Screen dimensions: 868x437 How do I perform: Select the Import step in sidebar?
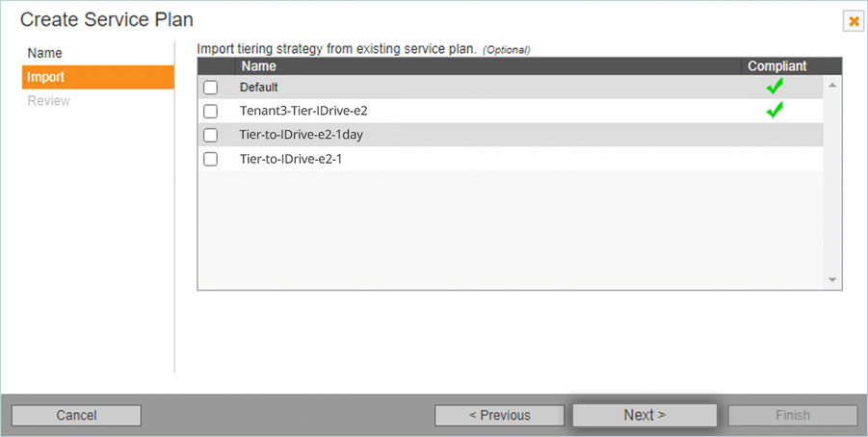[x=98, y=77]
